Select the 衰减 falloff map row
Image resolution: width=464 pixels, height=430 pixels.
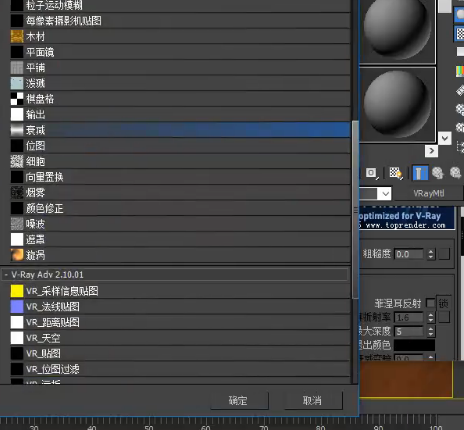tap(180, 130)
